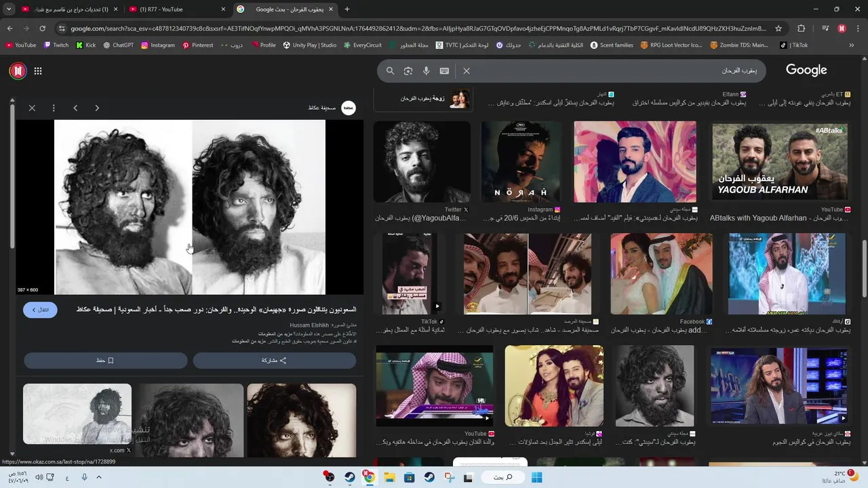Open the Pinterest bookmark
Viewport: 868px width, 488px height.
(x=198, y=45)
